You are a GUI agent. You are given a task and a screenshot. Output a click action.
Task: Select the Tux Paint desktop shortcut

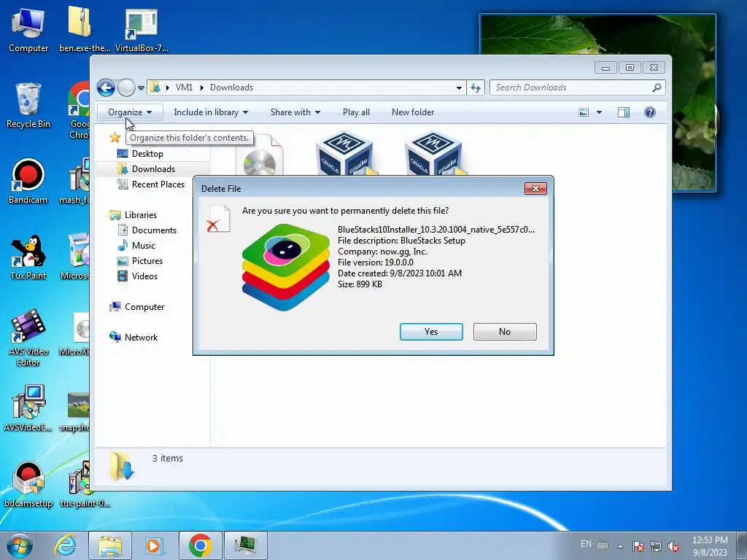[x=28, y=257]
